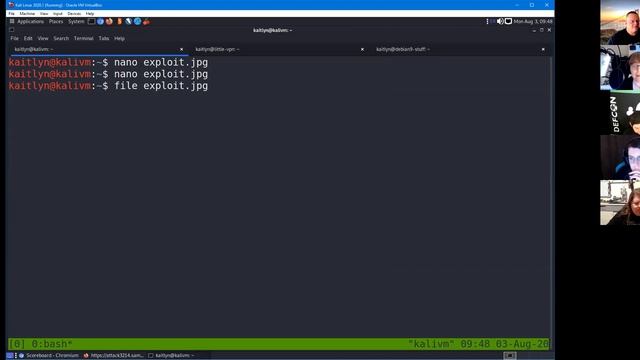Launch the Chromium browser from the panel icon
Viewport: 640px width, 360px height.
coord(100,21)
